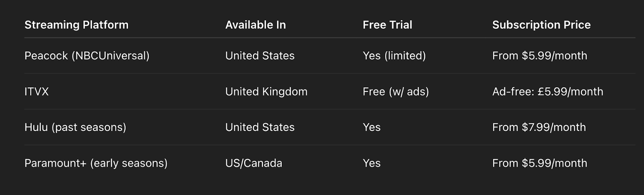Select the ITVX platform cell
644x195 pixels.
coord(37,92)
